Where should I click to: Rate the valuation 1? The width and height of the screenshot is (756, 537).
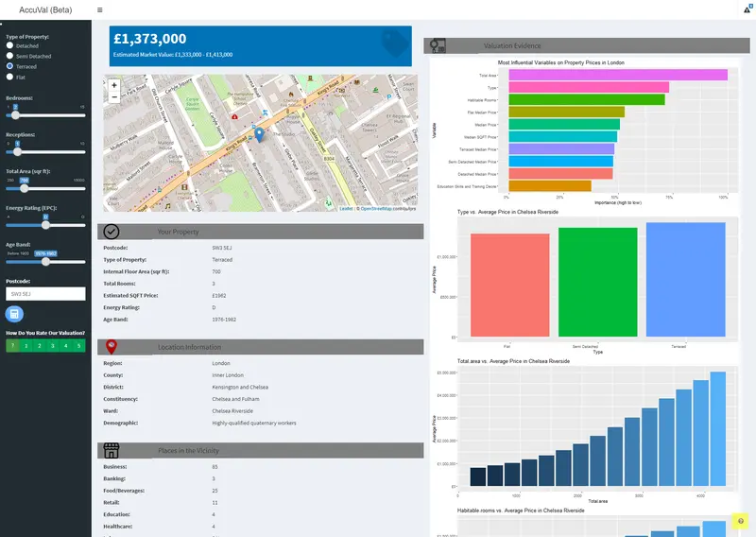pos(26,345)
